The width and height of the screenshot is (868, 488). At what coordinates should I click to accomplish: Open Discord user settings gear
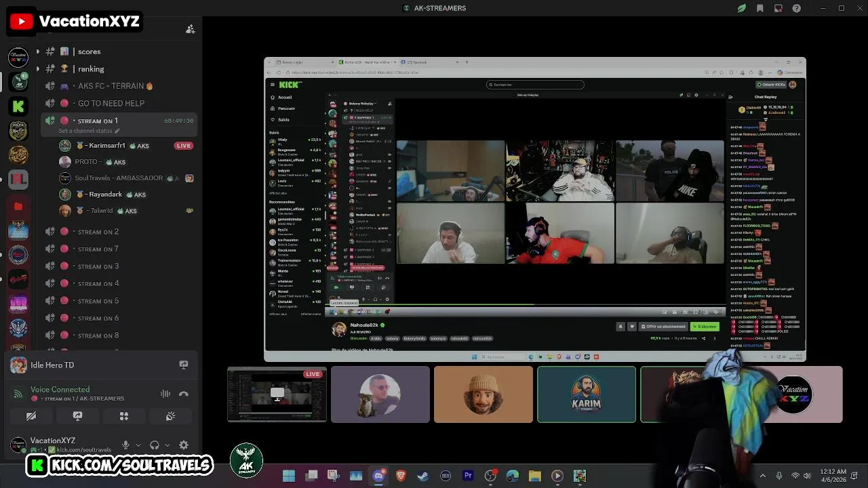[184, 445]
